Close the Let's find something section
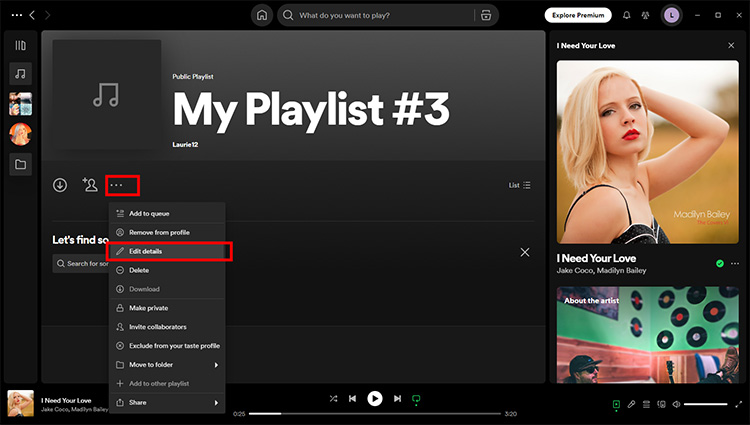 [525, 252]
